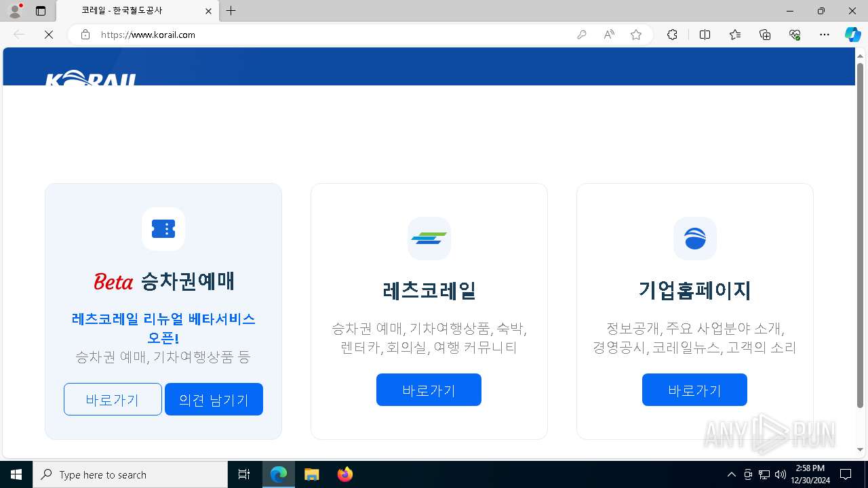The width and height of the screenshot is (868, 488).
Task: Open the Collections icon
Action: 765,35
